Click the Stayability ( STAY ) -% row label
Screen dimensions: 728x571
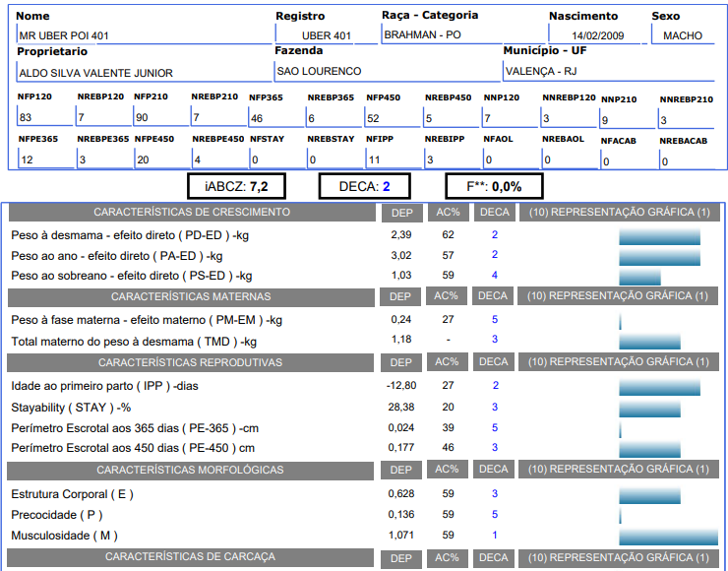pos(72,408)
